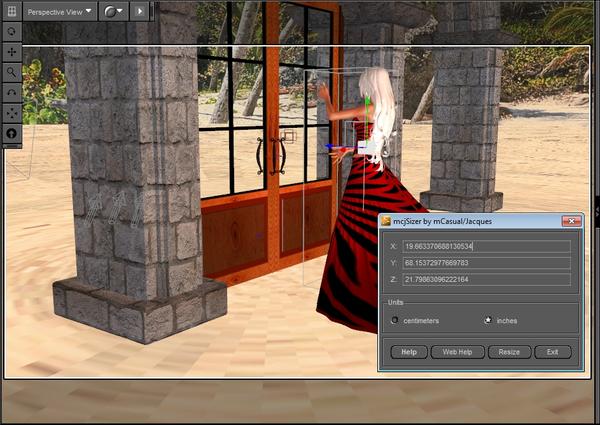Screen dimensions: 600x425
Task: Click the Frame selection arrows icon
Action: [x=12, y=113]
